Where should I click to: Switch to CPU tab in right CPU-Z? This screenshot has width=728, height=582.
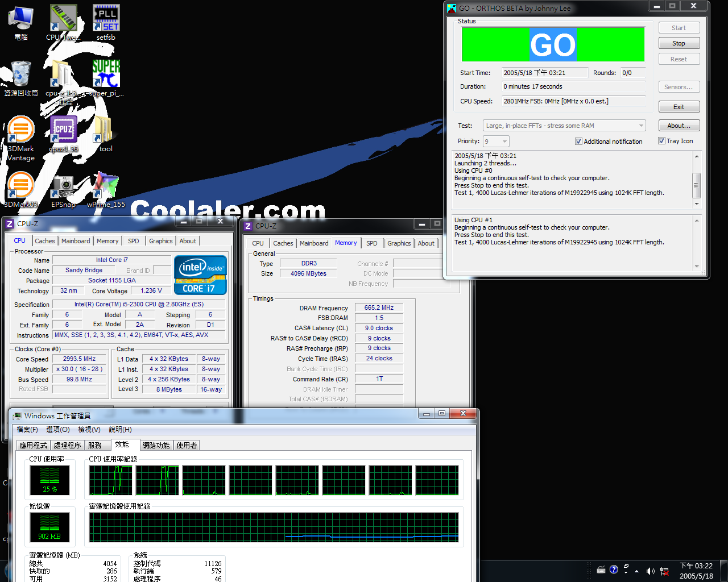[258, 243]
